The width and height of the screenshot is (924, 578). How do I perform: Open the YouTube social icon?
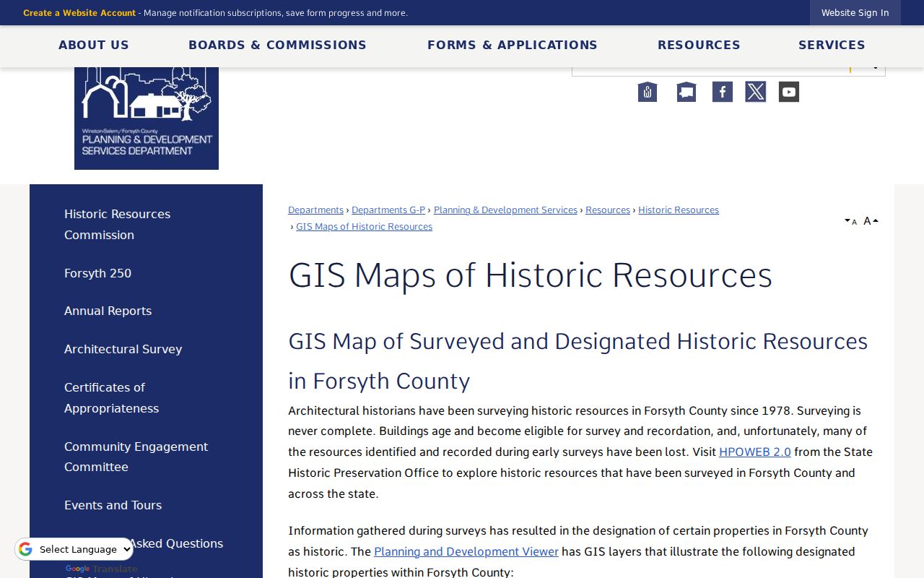(x=788, y=92)
